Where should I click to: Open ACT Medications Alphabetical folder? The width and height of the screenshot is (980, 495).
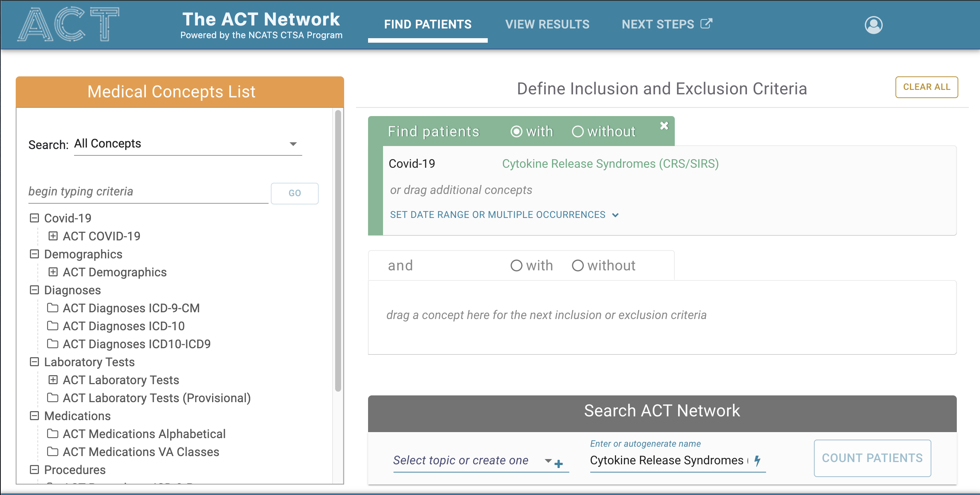pyautogui.click(x=144, y=434)
